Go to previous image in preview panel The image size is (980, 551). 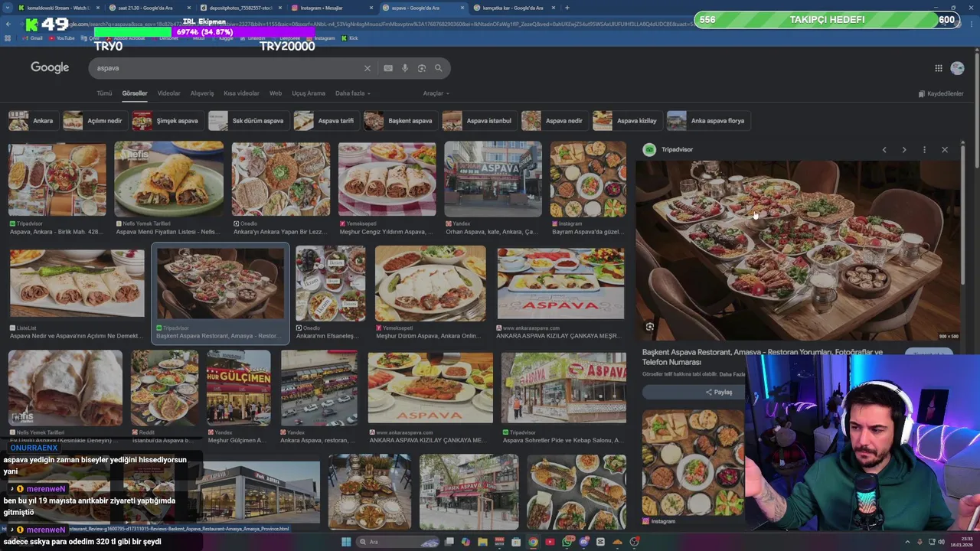click(884, 150)
